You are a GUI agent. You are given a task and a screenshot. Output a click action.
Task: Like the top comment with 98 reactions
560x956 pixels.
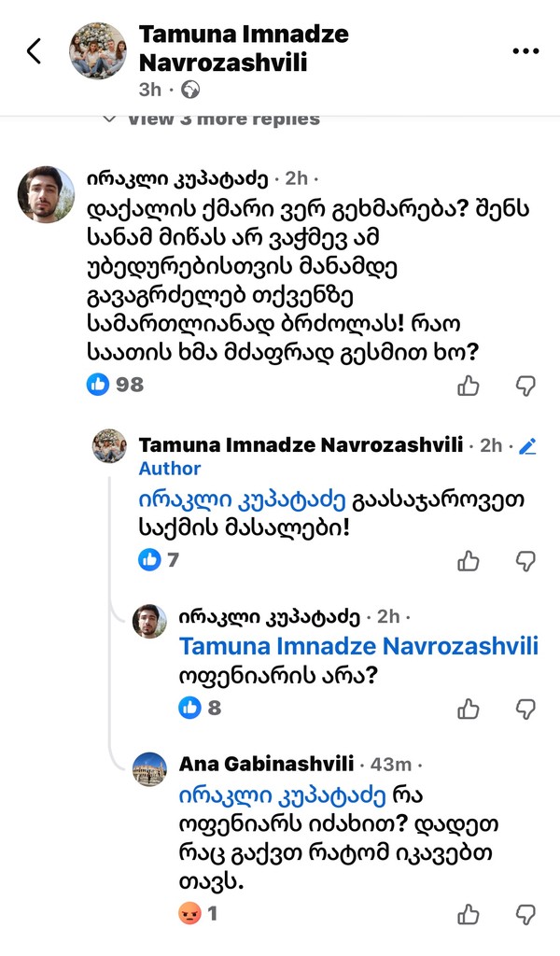[469, 385]
